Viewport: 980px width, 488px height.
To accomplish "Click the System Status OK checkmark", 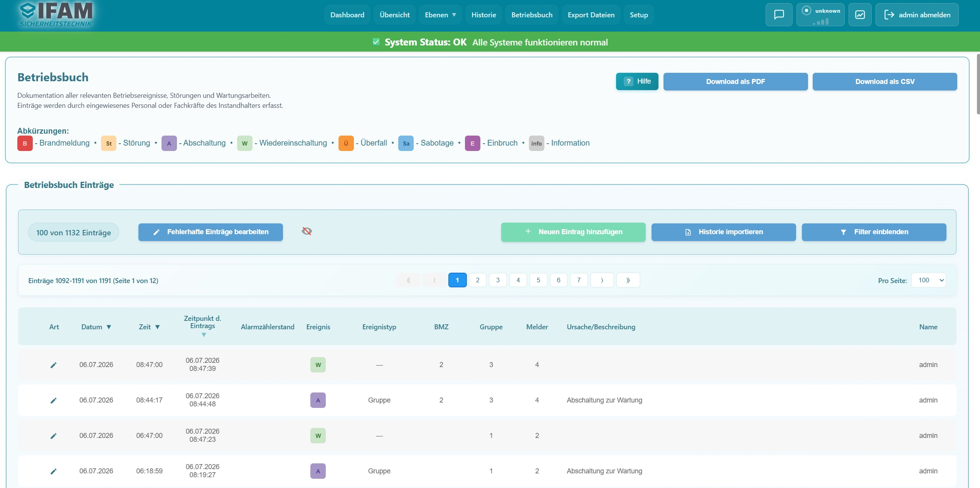I will pyautogui.click(x=376, y=42).
